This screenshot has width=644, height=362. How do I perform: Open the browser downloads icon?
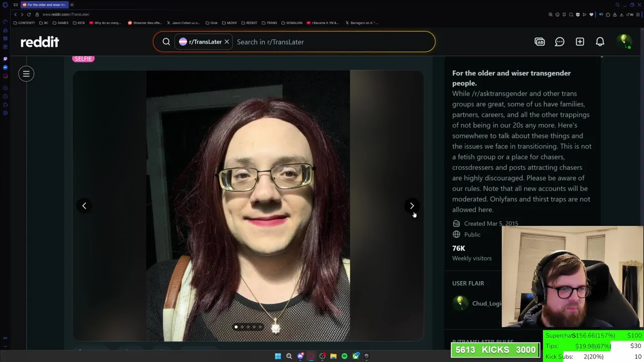pyautogui.click(x=621, y=15)
